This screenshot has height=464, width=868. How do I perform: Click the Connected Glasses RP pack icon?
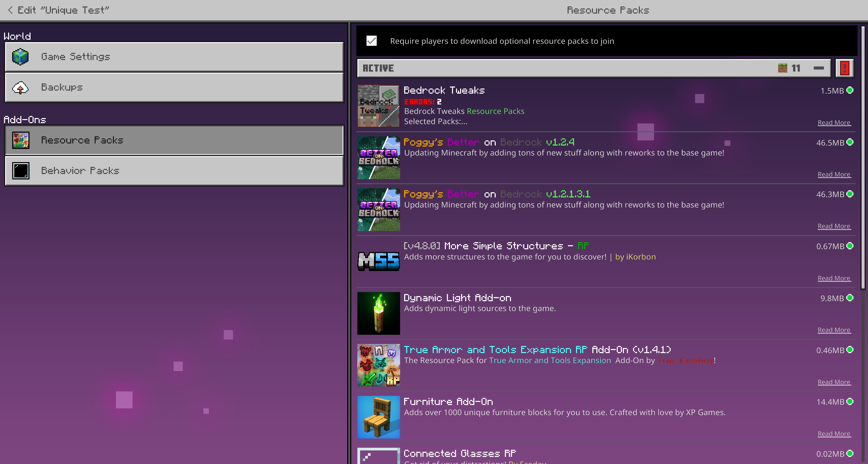click(x=378, y=456)
